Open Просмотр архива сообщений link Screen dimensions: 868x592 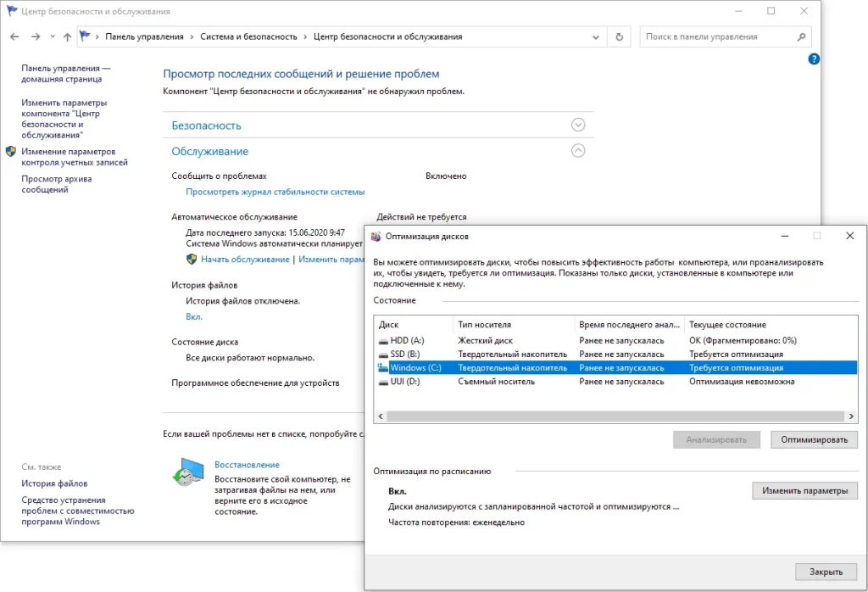(x=57, y=184)
